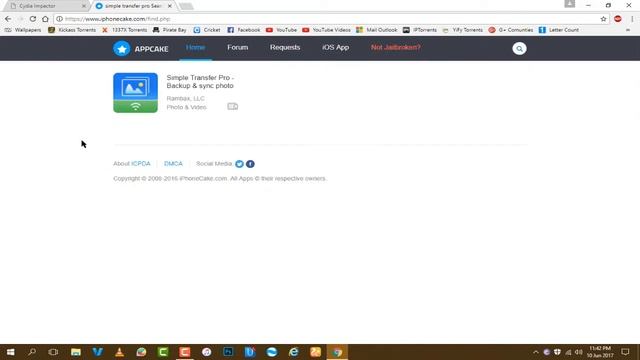Viewport: 640px width, 360px height.
Task: Open the Requests nav item
Action: pos(285,47)
